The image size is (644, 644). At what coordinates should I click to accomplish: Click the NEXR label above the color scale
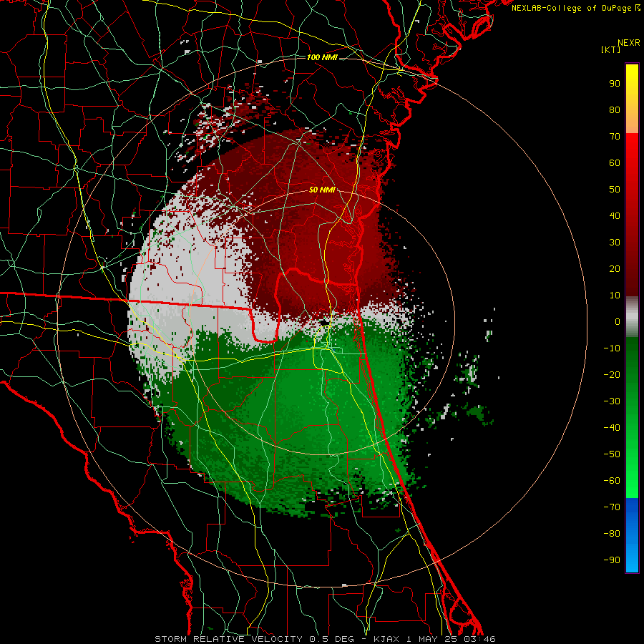click(x=628, y=43)
